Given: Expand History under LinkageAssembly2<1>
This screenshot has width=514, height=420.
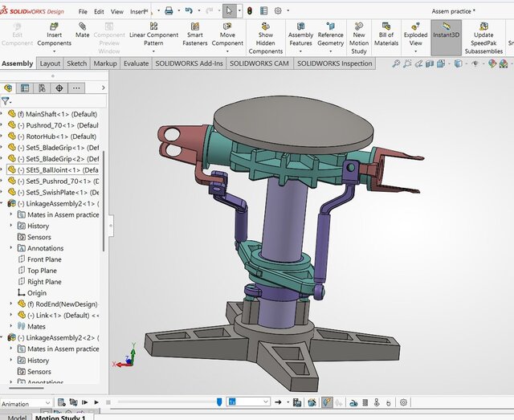Looking at the screenshot, I should tap(10, 226).
